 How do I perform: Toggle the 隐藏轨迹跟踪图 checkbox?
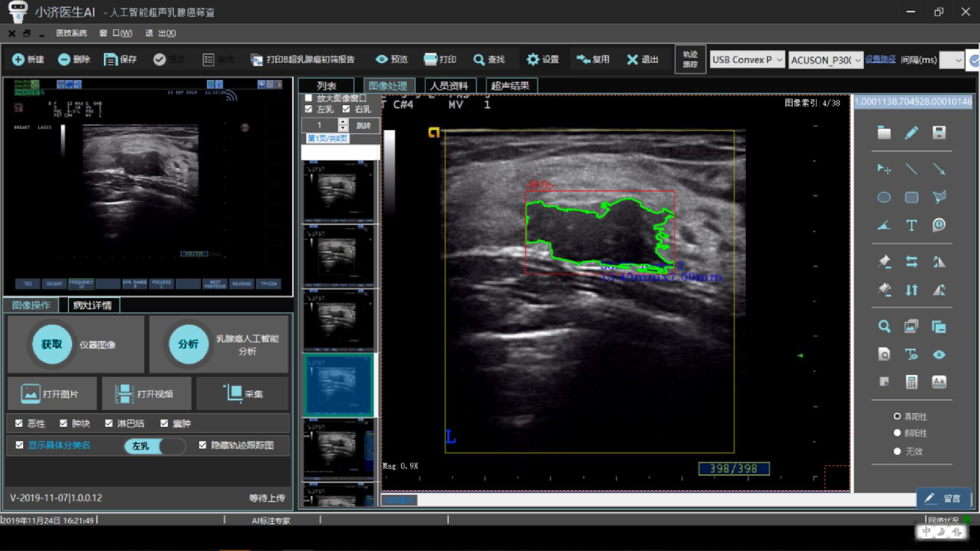[x=203, y=445]
